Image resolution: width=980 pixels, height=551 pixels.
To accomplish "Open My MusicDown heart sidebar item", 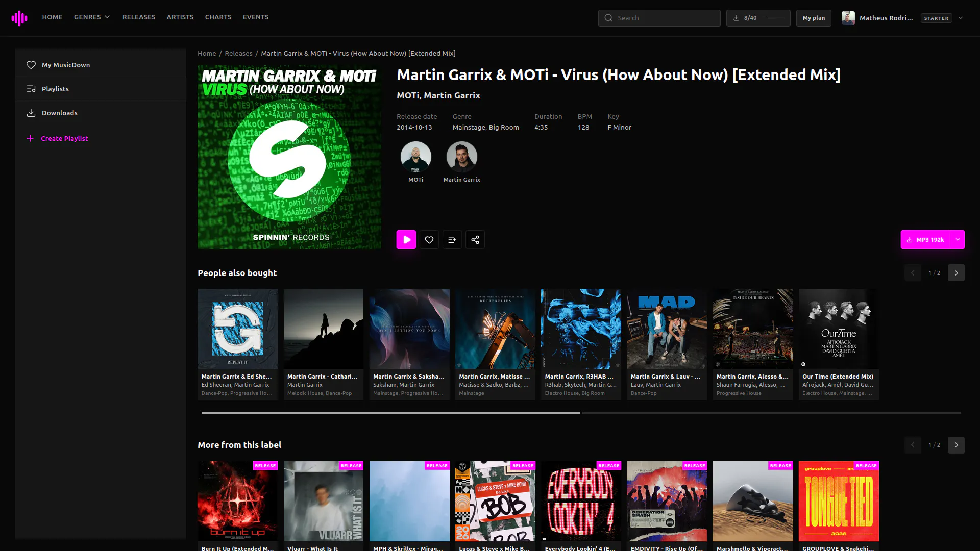I will tap(31, 65).
